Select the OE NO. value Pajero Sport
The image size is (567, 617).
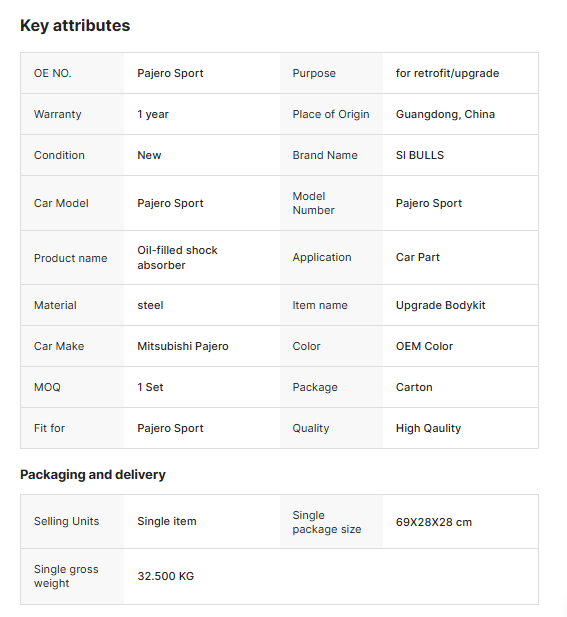click(x=170, y=73)
